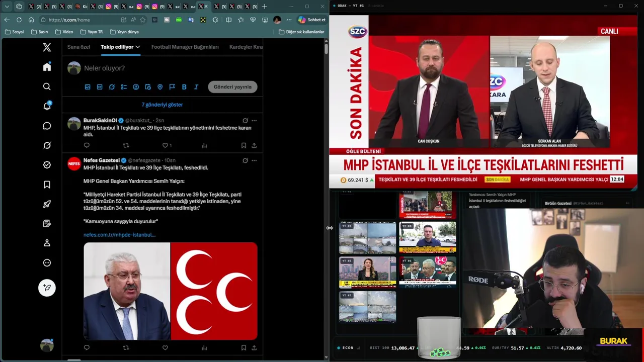Open notifications bell in X sidebar
Viewport: 644px width, 362px height.
[x=47, y=106]
